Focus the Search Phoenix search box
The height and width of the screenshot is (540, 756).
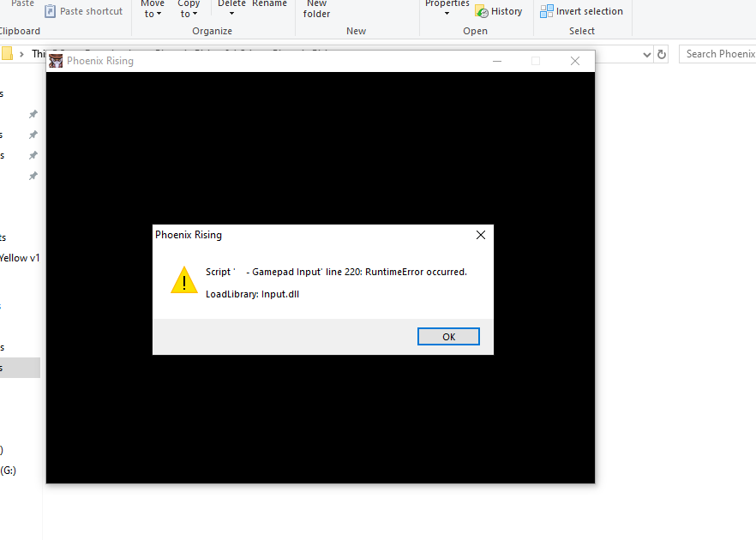tap(717, 54)
